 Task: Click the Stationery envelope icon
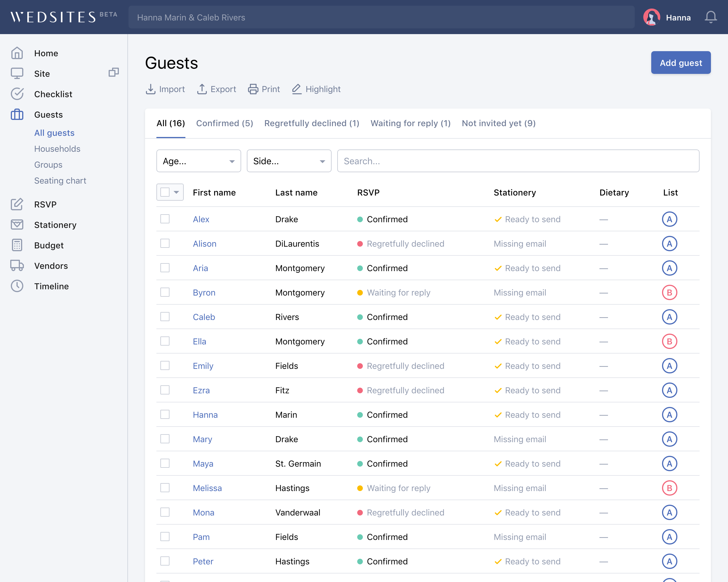pyautogui.click(x=17, y=225)
